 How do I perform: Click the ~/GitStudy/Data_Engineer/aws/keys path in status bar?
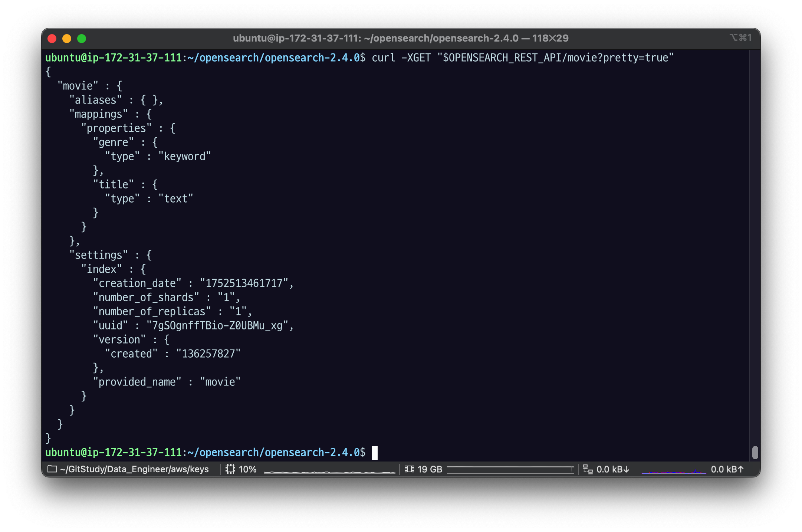(x=134, y=469)
